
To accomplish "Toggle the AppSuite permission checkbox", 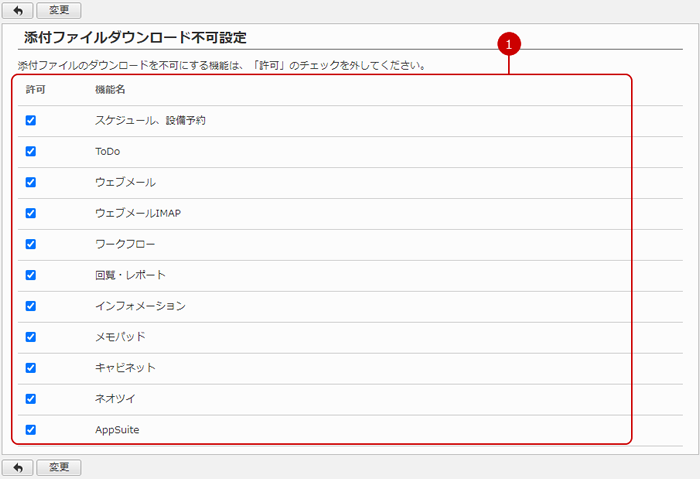I will point(31,430).
